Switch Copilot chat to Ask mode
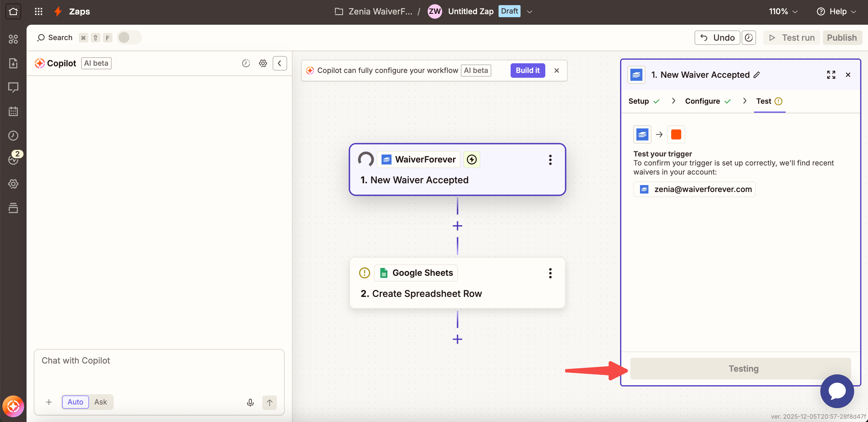The width and height of the screenshot is (868, 422). point(100,402)
